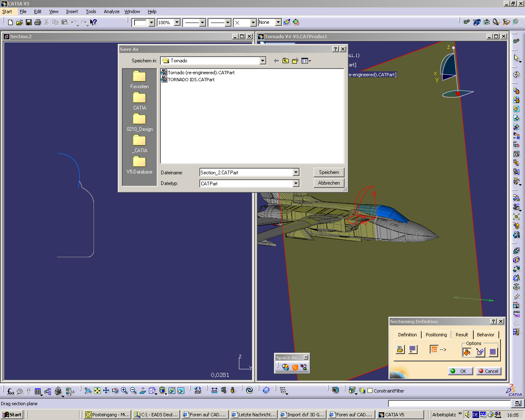Click the white fill color swatch box

pos(140,23)
